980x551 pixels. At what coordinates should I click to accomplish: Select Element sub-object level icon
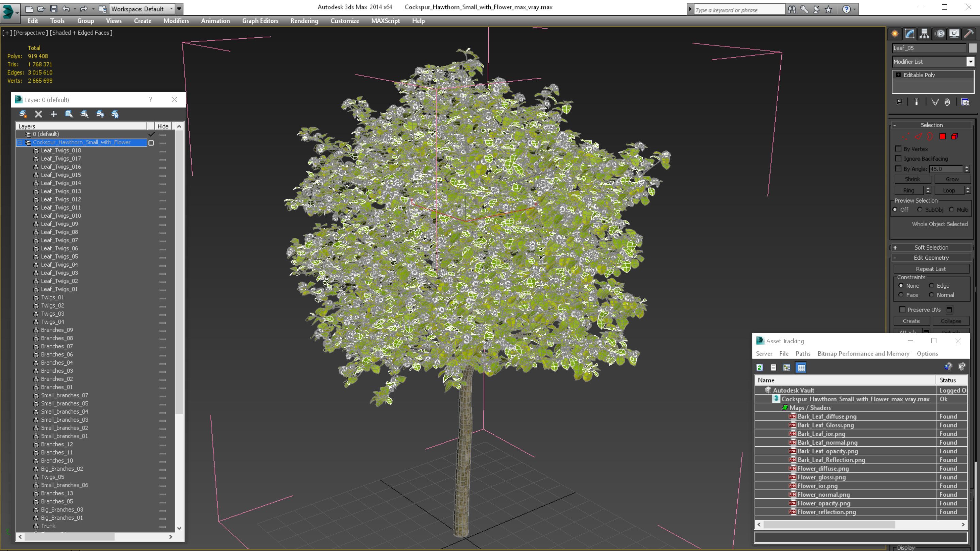(x=954, y=136)
